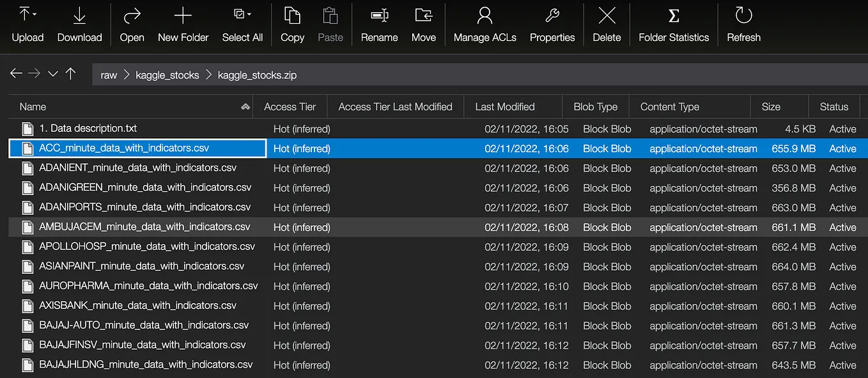Open Manage ACLs person icon

click(484, 15)
